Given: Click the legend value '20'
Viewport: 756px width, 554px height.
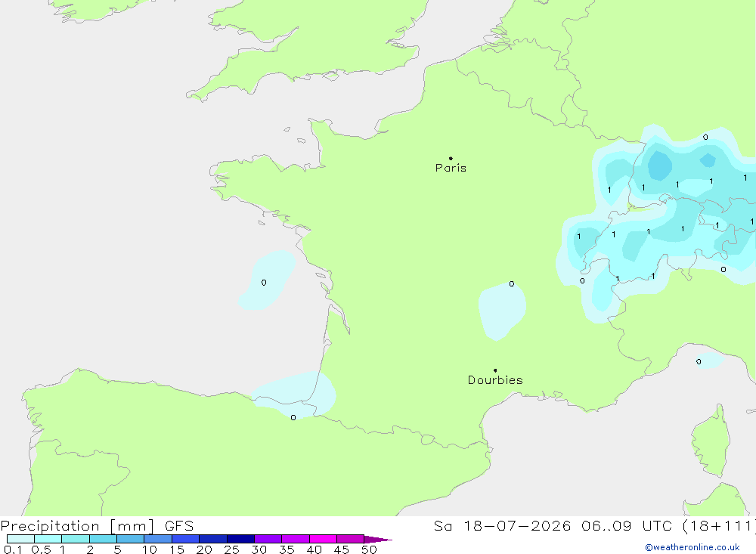Looking at the screenshot, I should [x=204, y=549].
